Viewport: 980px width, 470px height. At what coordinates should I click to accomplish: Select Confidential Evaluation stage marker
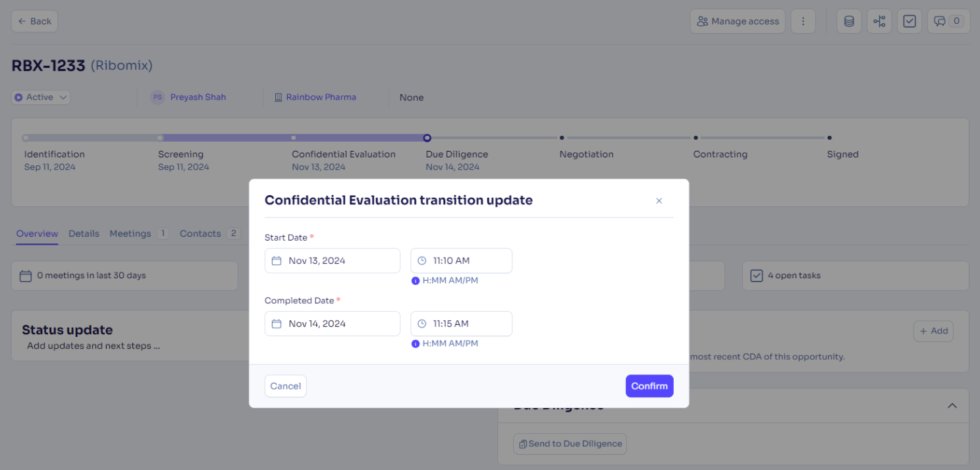click(x=294, y=138)
